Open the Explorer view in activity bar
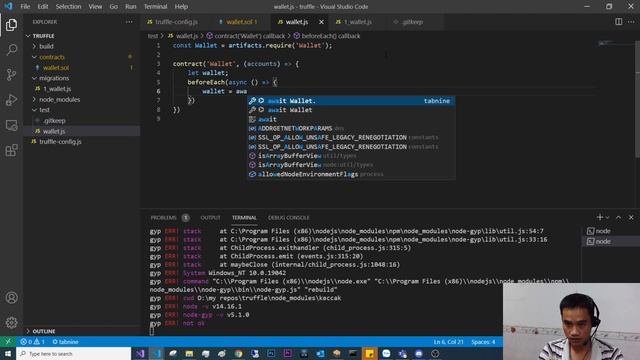 click(x=11, y=25)
